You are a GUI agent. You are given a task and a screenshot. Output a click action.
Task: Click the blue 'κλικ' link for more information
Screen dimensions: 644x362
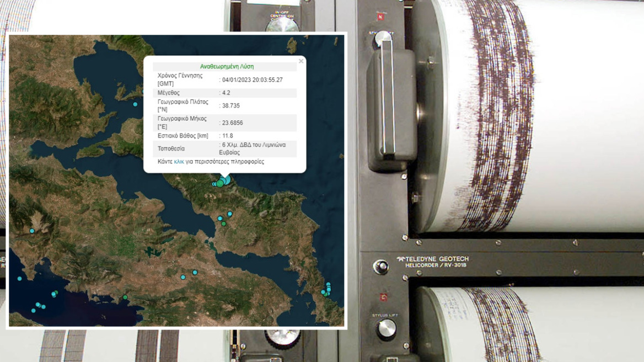click(x=179, y=162)
